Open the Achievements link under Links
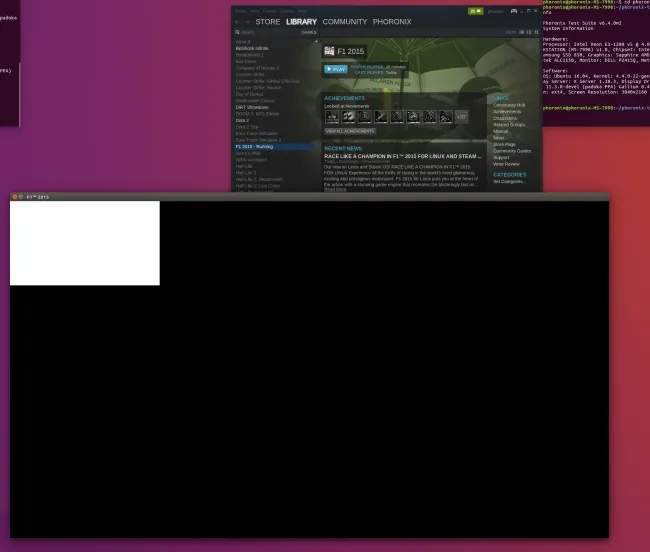 507,112
